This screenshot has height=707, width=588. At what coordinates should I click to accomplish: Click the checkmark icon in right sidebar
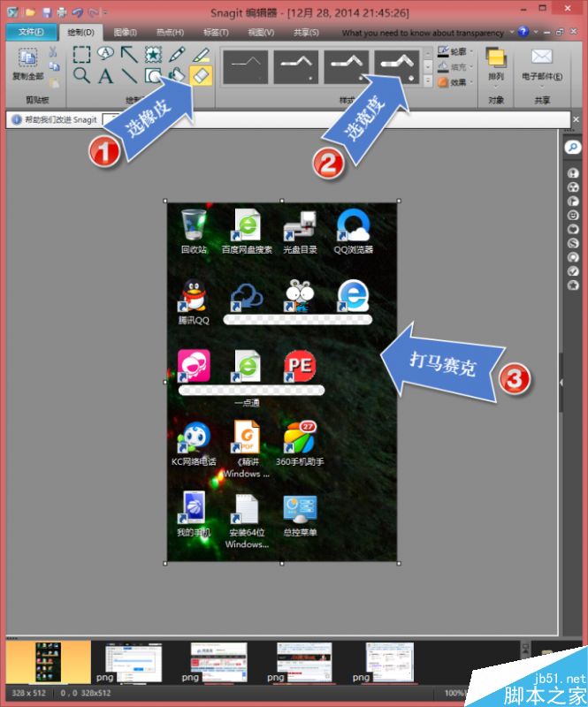click(573, 271)
